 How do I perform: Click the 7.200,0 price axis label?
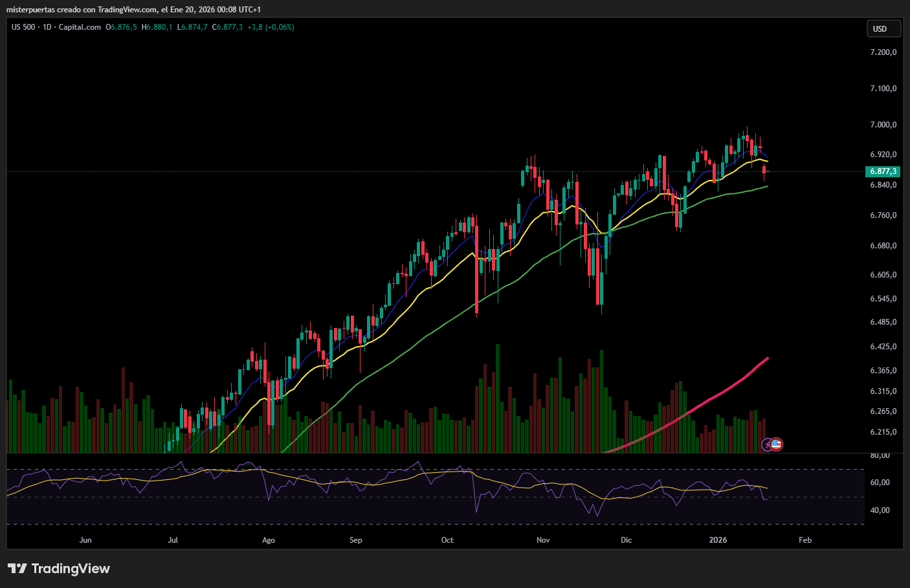pos(883,52)
